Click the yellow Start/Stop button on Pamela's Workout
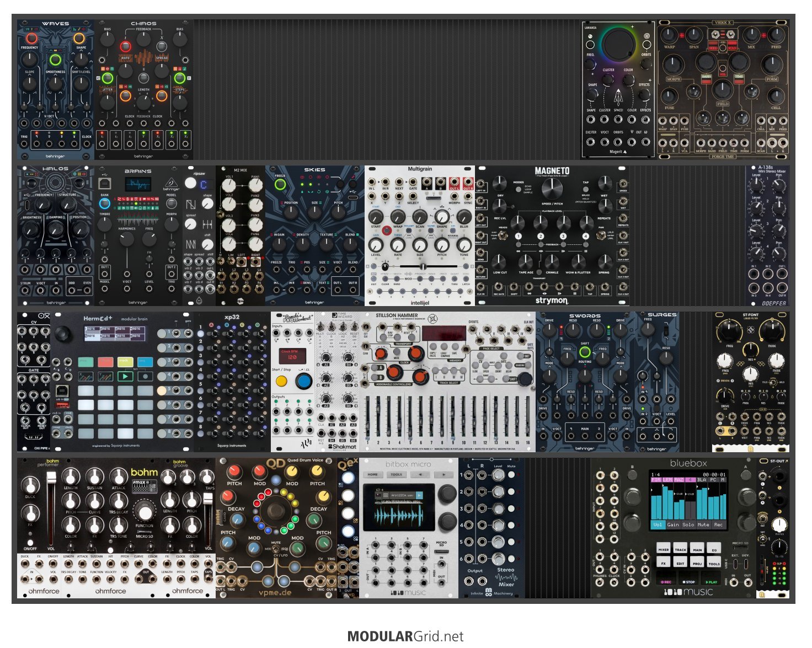Image resolution: width=812 pixels, height=648 pixels. click(x=281, y=381)
